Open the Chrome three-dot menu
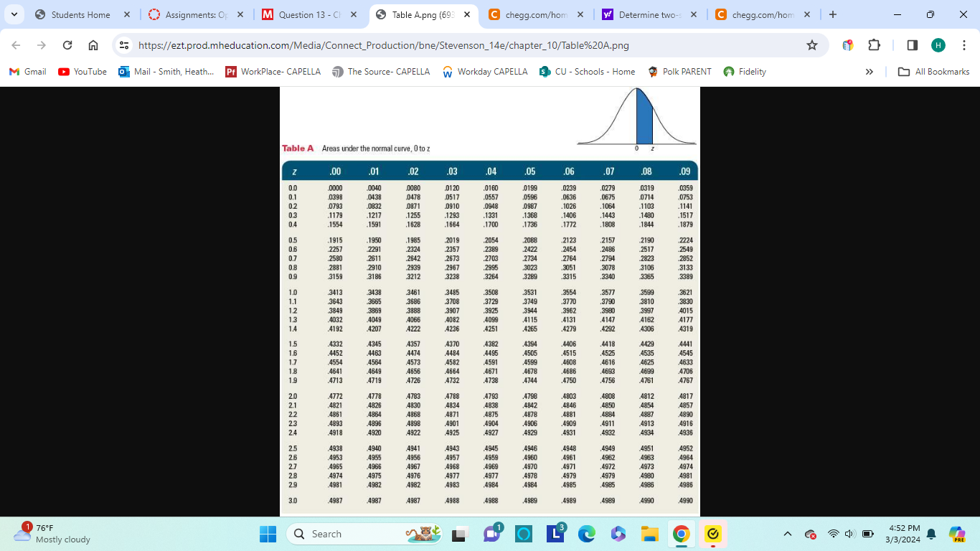The image size is (980, 551). pos(965,44)
